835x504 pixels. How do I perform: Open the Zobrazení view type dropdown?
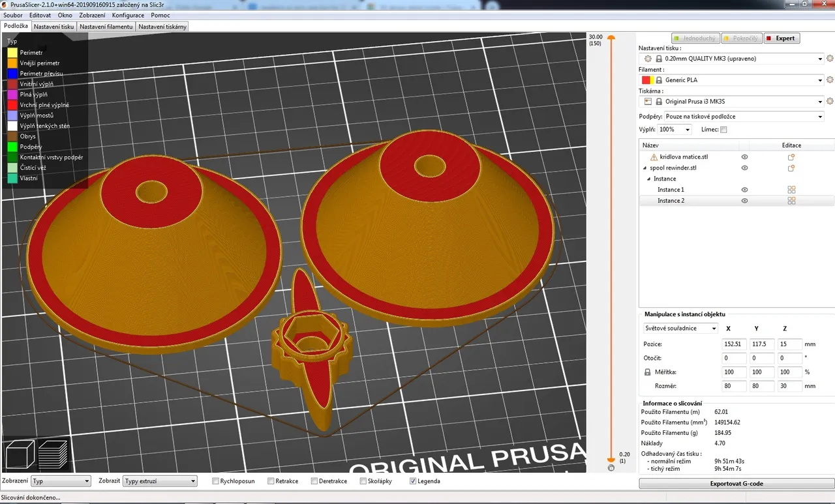(x=61, y=481)
